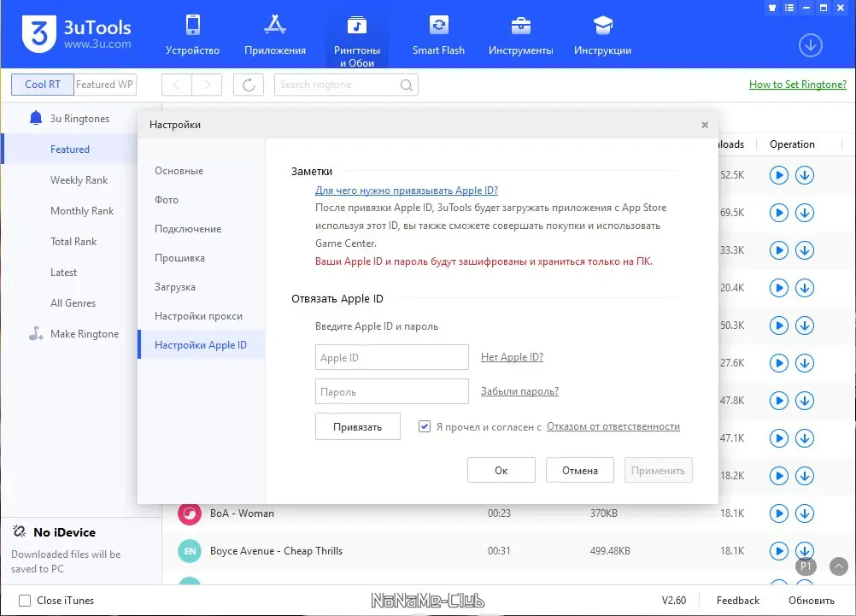Open the Инструкции tutorials section
This screenshot has height=616, width=856.
pos(602,35)
